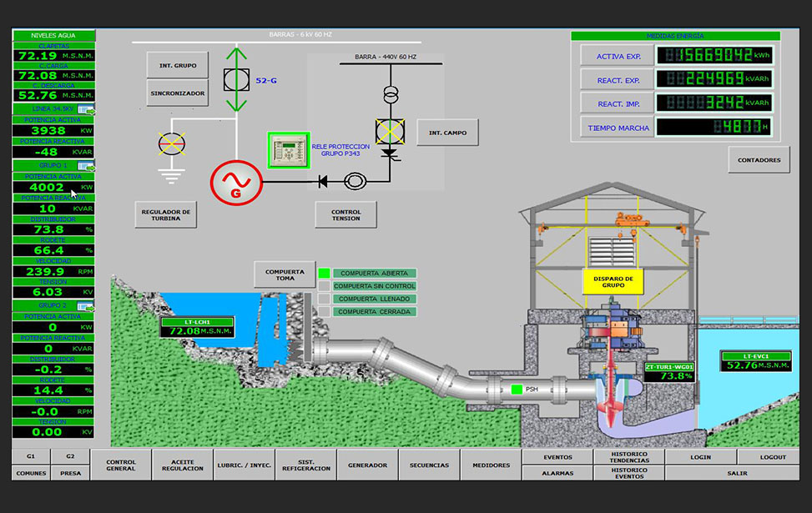The width and height of the screenshot is (812, 513).
Task: Click the Activa Exp. energy counter display
Action: tap(715, 55)
